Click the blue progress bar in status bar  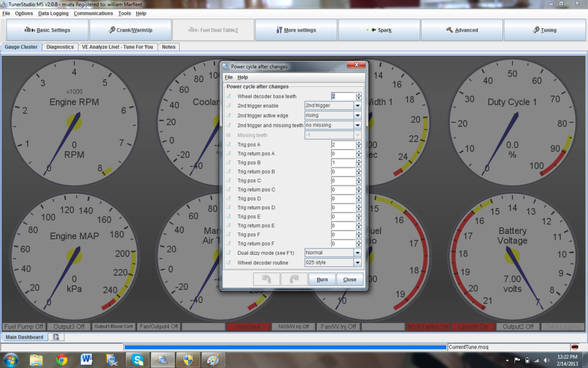click(x=285, y=347)
